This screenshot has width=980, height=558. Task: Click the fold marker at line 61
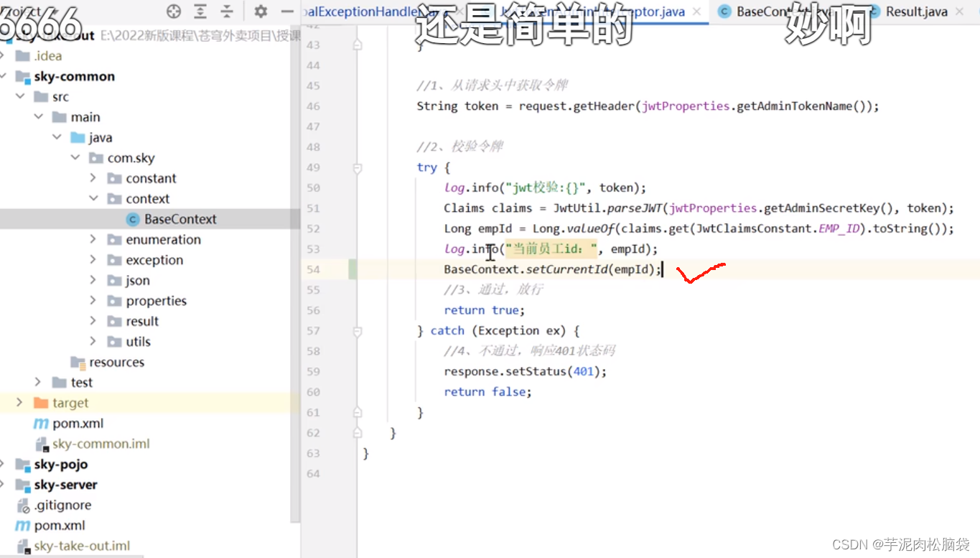[357, 412]
